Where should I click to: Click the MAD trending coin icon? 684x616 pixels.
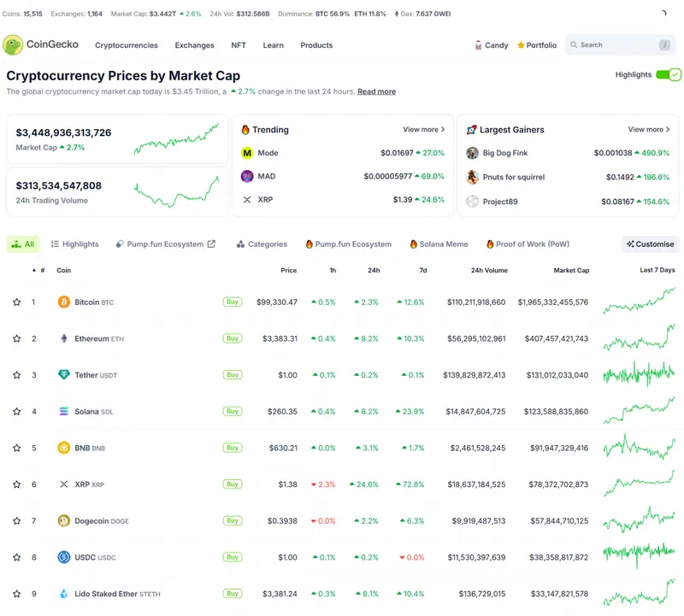[247, 176]
